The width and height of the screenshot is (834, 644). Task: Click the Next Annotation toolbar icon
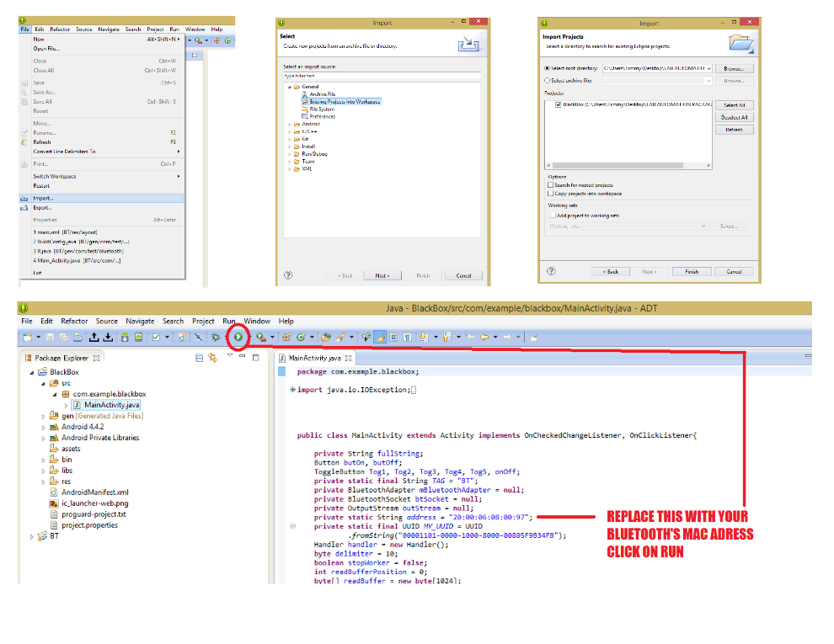point(424,337)
